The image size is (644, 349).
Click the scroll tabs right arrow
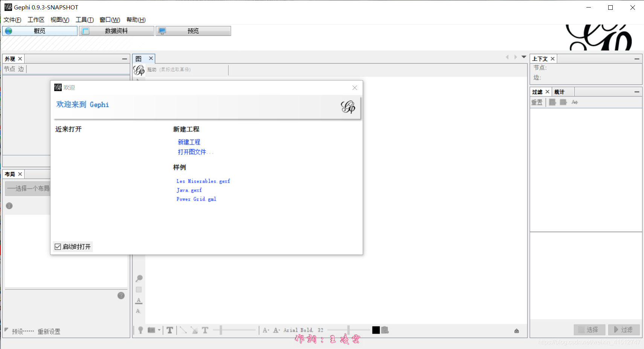516,57
